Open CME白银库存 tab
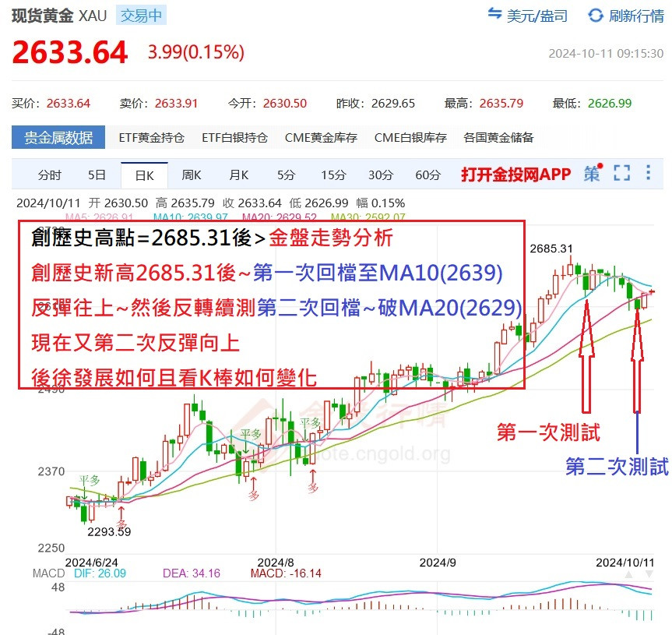Viewport: 672px width, 635px height. 410,138
